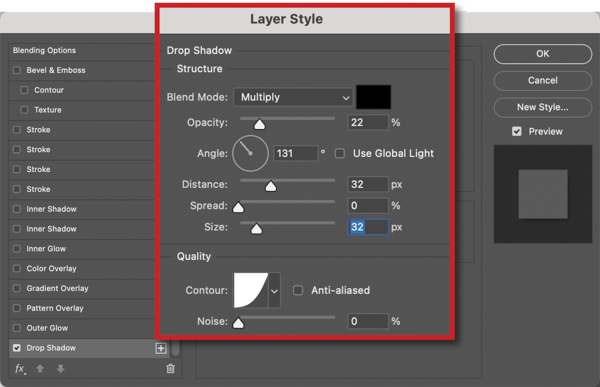Uncheck the Drop Shadow checkbox
The image size is (600, 387).
click(17, 348)
